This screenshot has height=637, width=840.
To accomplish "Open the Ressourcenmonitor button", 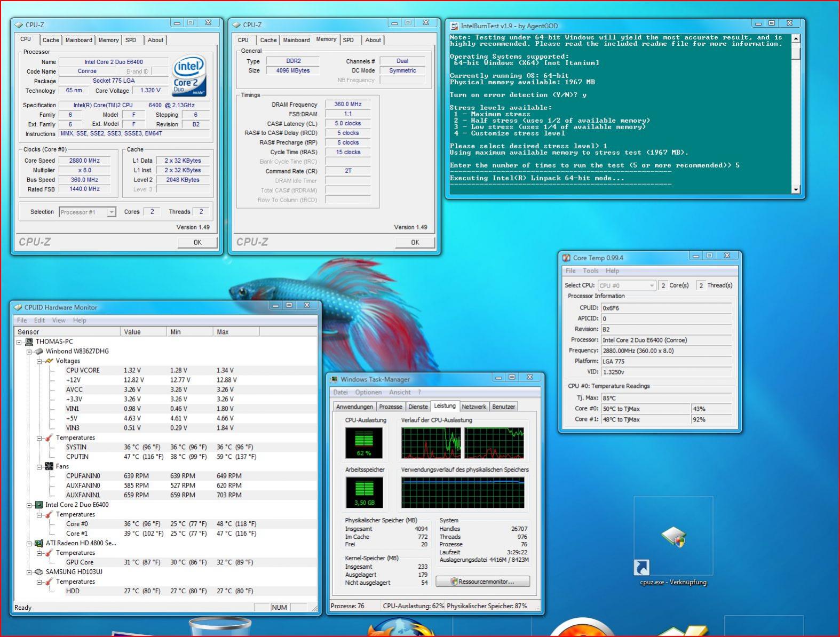I will [x=483, y=582].
